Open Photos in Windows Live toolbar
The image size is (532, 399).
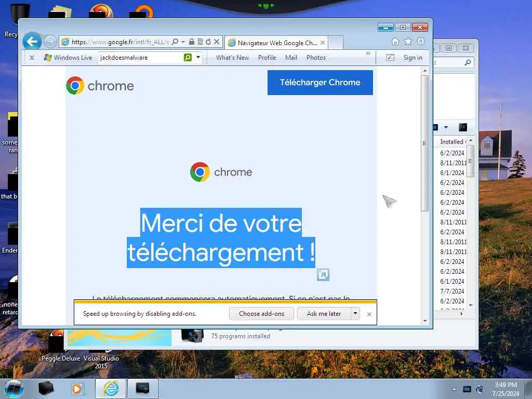click(x=316, y=58)
